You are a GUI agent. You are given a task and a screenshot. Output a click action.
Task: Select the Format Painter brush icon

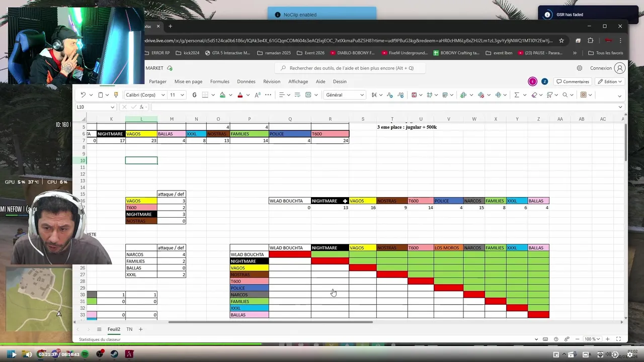pyautogui.click(x=116, y=95)
